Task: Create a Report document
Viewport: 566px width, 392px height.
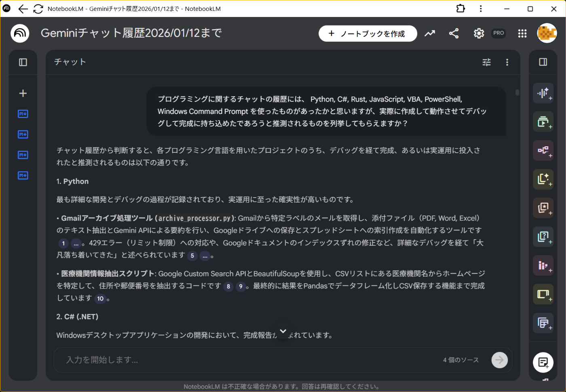Action: 543,179
